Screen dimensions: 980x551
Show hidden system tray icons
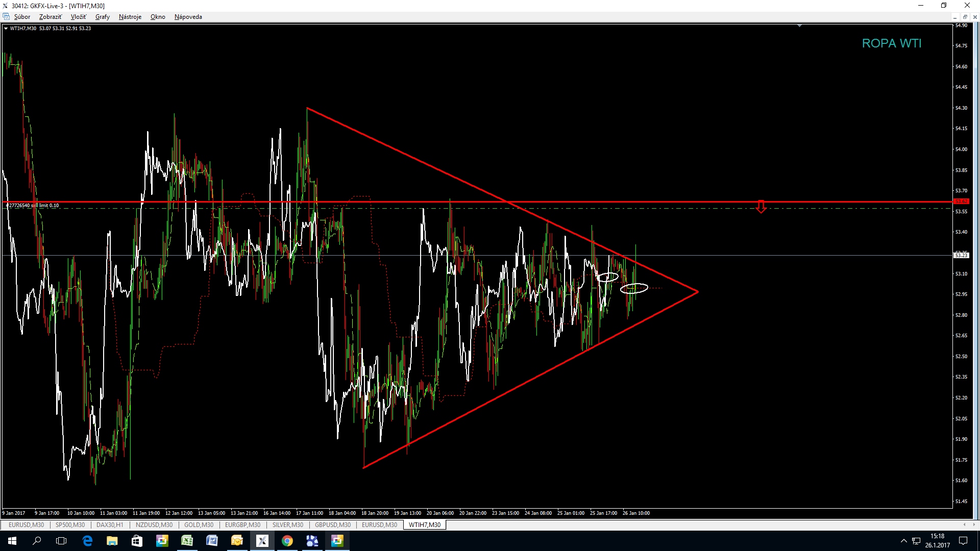pyautogui.click(x=903, y=541)
